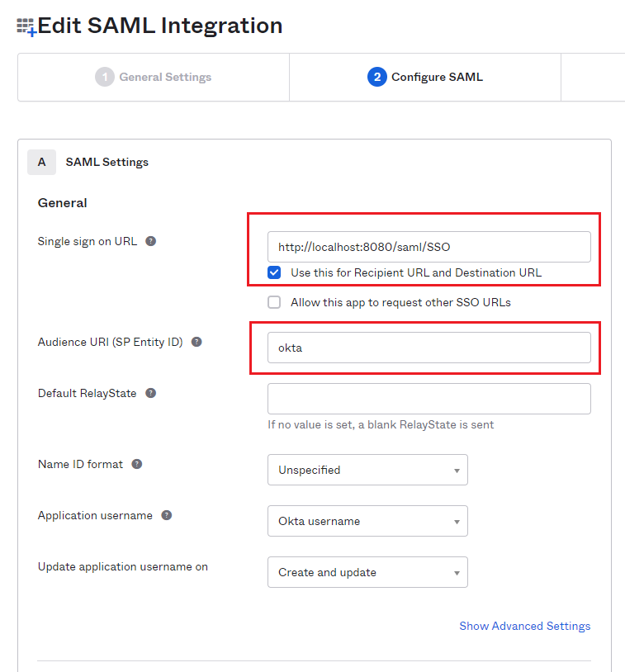Click Show Advanced Settings link
The width and height of the screenshot is (625, 672).
pyautogui.click(x=525, y=626)
